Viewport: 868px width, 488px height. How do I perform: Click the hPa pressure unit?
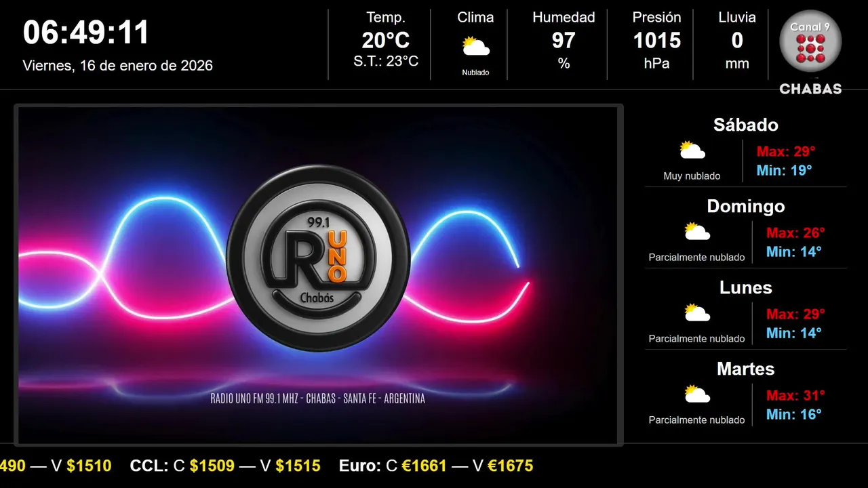[x=656, y=64]
